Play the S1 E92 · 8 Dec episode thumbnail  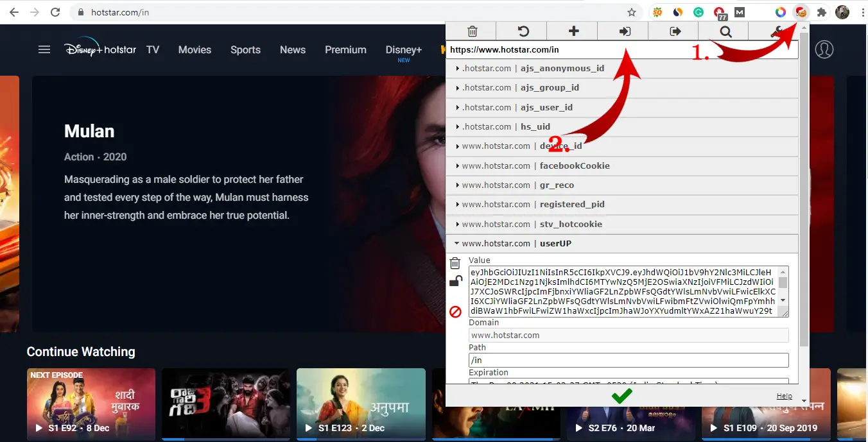[x=91, y=404]
